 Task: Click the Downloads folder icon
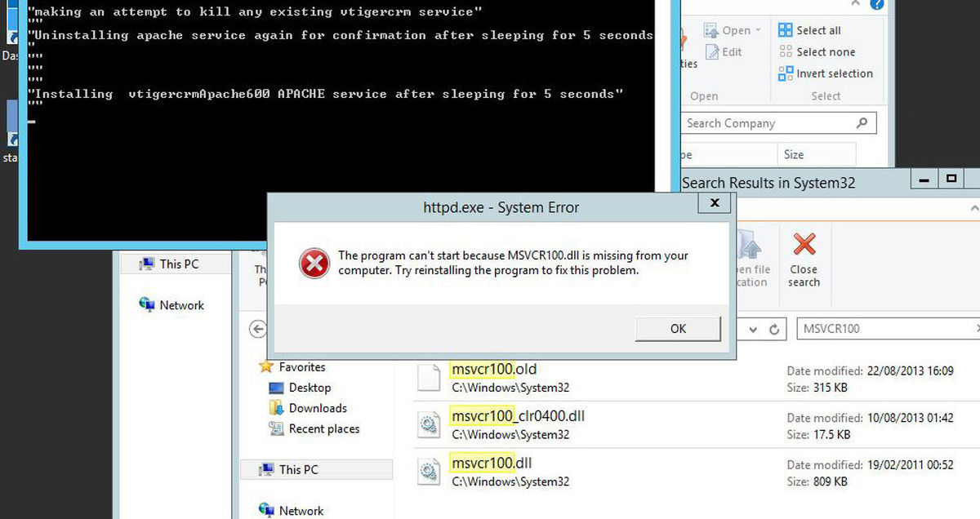pyautogui.click(x=276, y=408)
